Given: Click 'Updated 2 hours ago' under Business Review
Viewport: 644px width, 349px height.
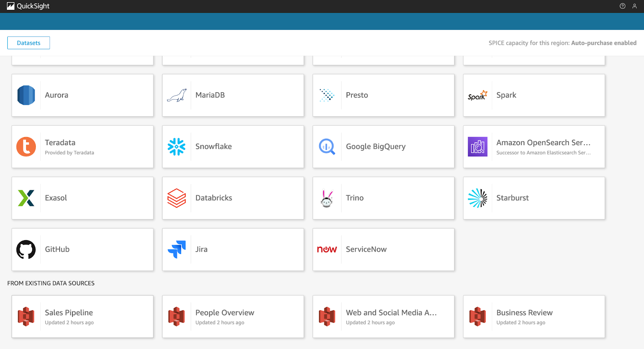Looking at the screenshot, I should click(521, 323).
